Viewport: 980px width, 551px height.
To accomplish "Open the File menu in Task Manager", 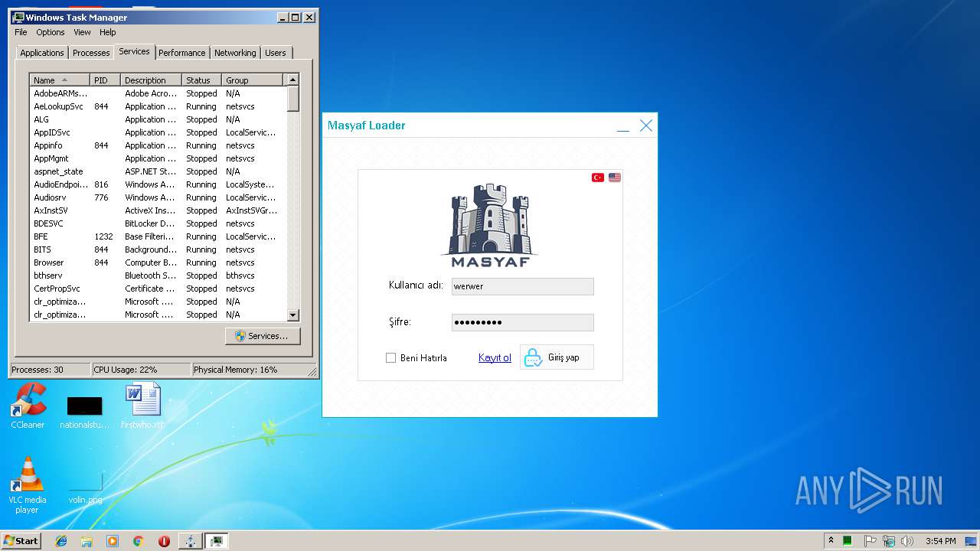I will [x=21, y=32].
